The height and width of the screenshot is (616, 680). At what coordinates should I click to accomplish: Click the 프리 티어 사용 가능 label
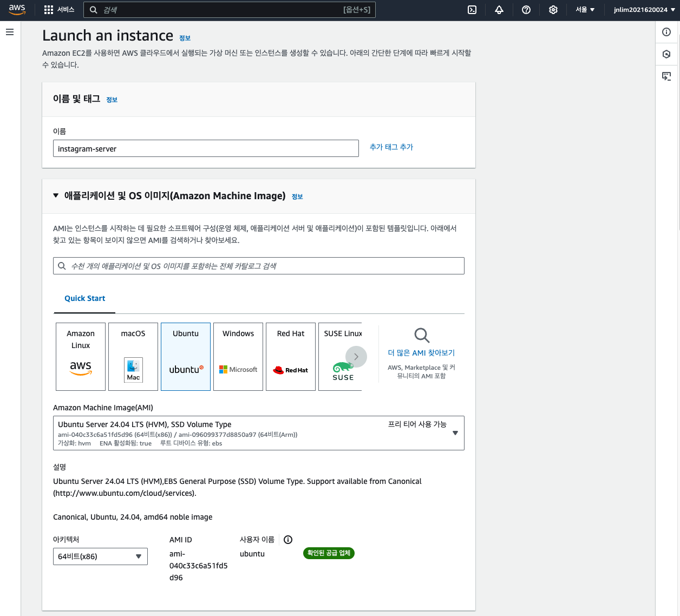coord(417,424)
